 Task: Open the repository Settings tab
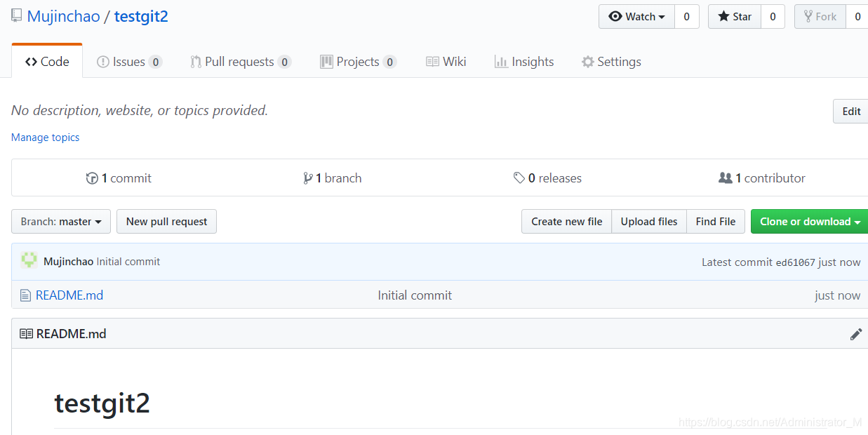[x=611, y=62]
